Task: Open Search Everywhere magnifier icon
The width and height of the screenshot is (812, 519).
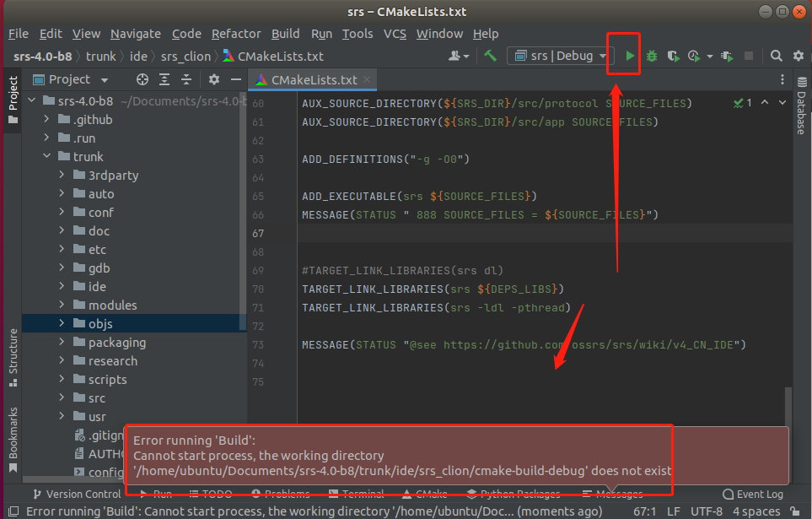Action: 776,56
